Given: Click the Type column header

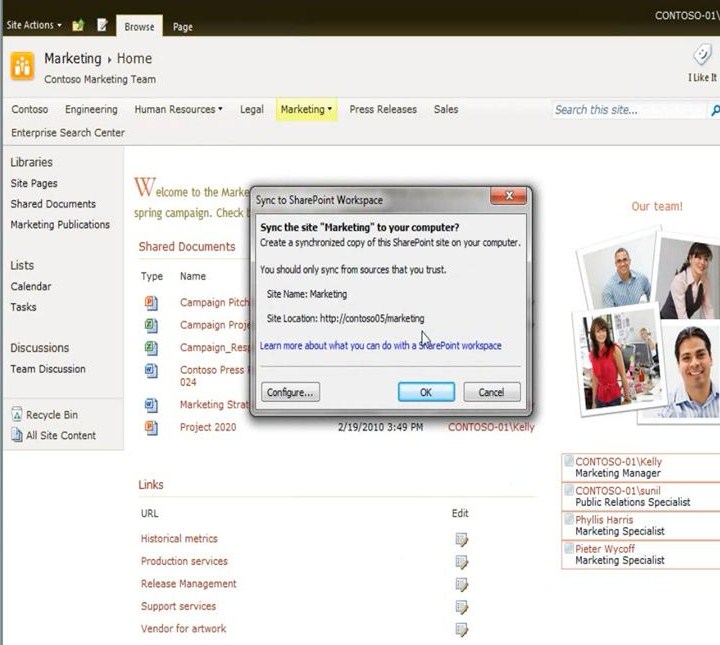Looking at the screenshot, I should (152, 276).
